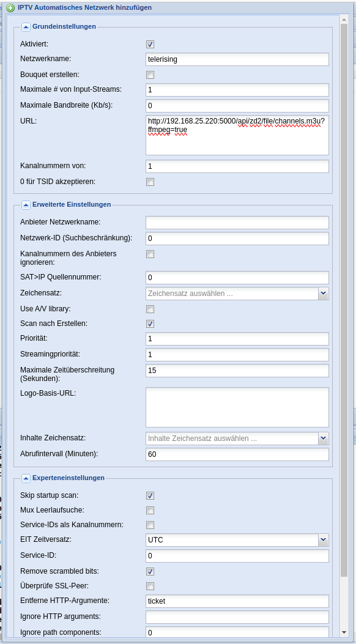Check the 0 für TSID akzeptieren checkbox
The height and width of the screenshot is (644, 356).
point(150,182)
